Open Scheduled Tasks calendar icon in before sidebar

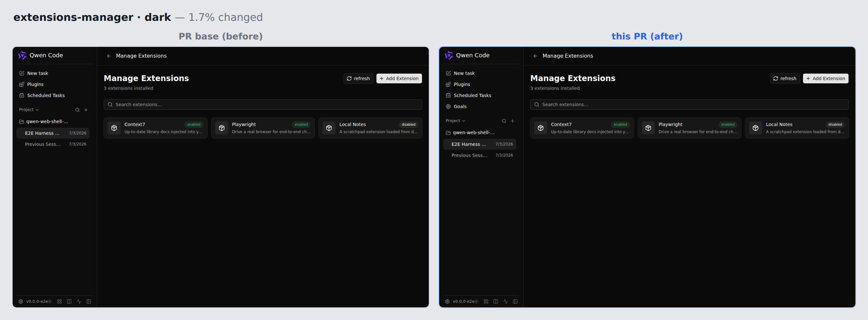(x=22, y=96)
